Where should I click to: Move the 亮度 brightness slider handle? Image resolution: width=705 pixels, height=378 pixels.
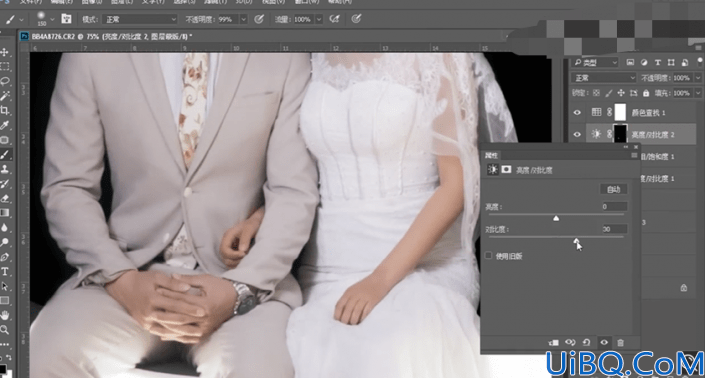556,218
